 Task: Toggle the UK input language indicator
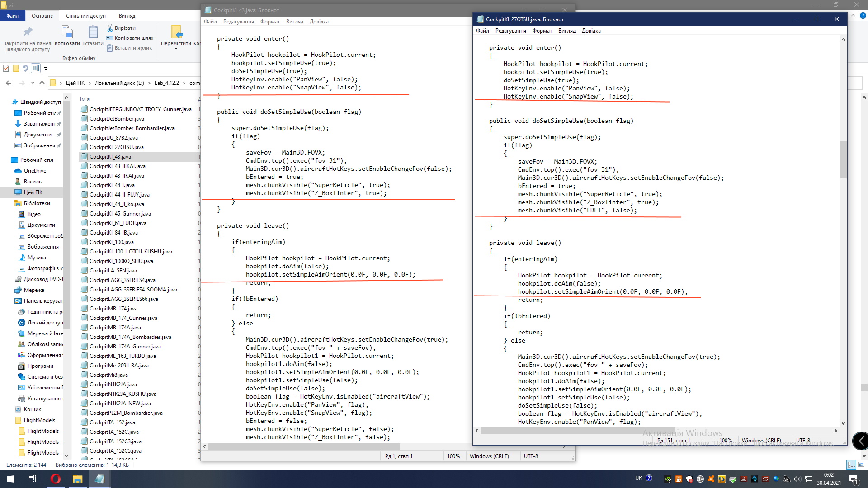click(638, 478)
